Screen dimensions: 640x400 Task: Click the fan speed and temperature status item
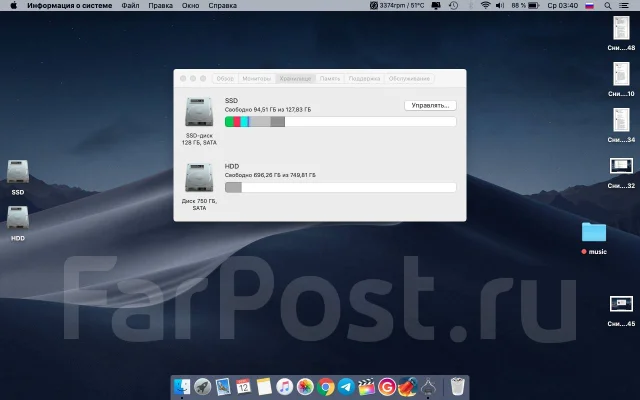(397, 6)
